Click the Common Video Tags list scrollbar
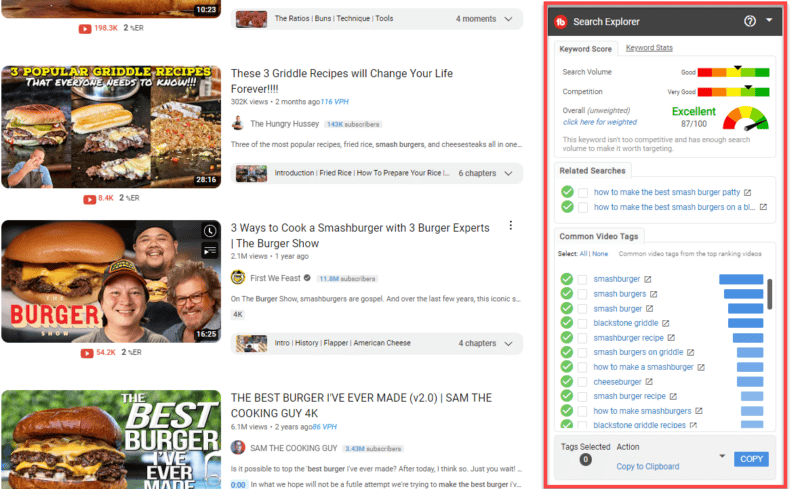Screen dimensions: 800x489 click(x=769, y=295)
